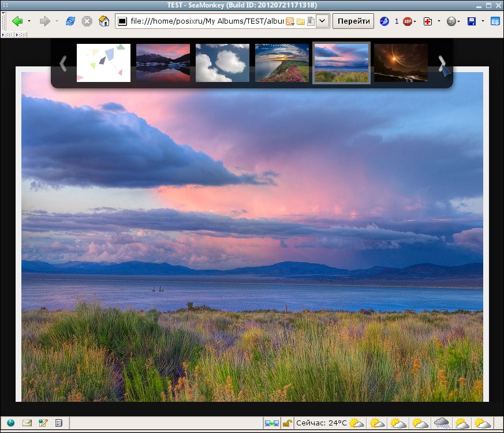This screenshot has height=433, width=504.
Task: Show next thumbnails with right gallery arrow
Action: (x=442, y=64)
